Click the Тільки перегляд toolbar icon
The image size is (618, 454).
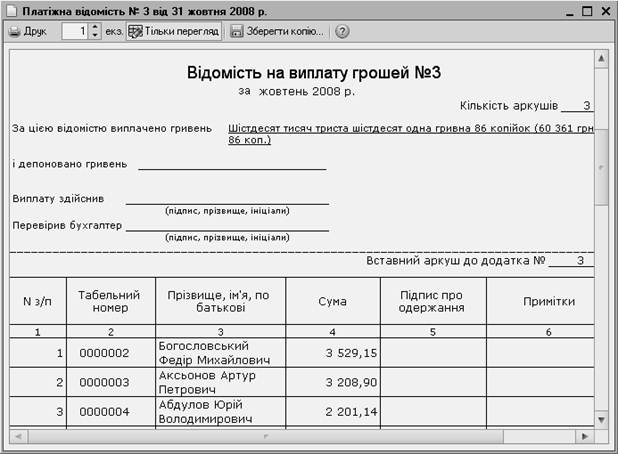135,32
